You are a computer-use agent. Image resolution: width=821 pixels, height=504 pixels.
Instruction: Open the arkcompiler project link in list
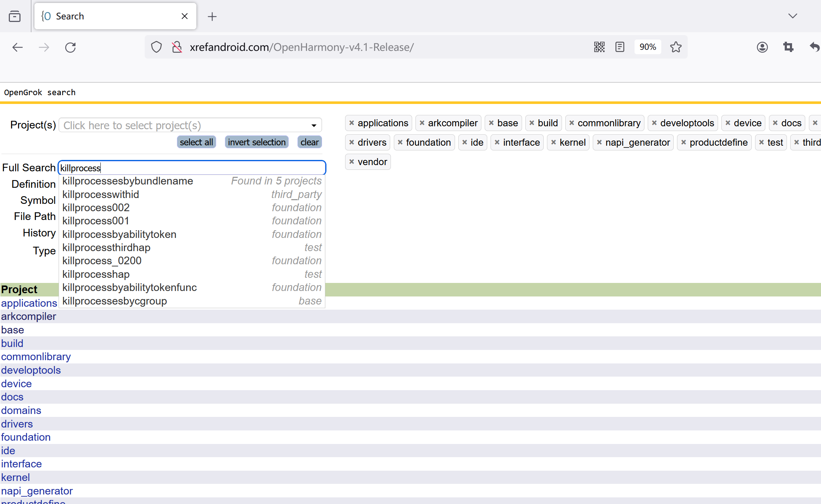coord(29,317)
